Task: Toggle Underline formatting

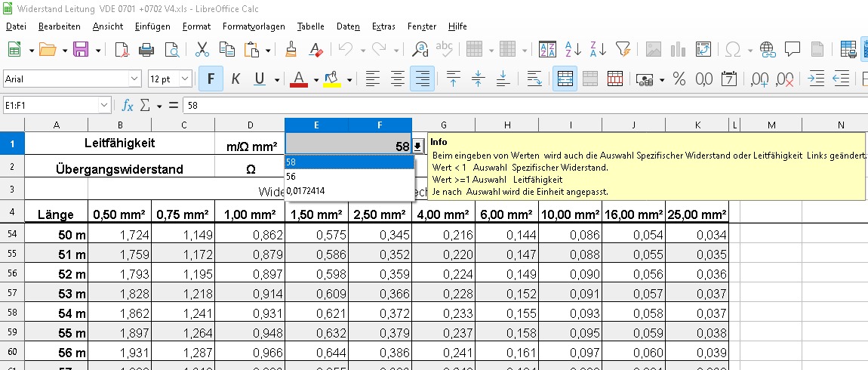Action: [x=259, y=79]
